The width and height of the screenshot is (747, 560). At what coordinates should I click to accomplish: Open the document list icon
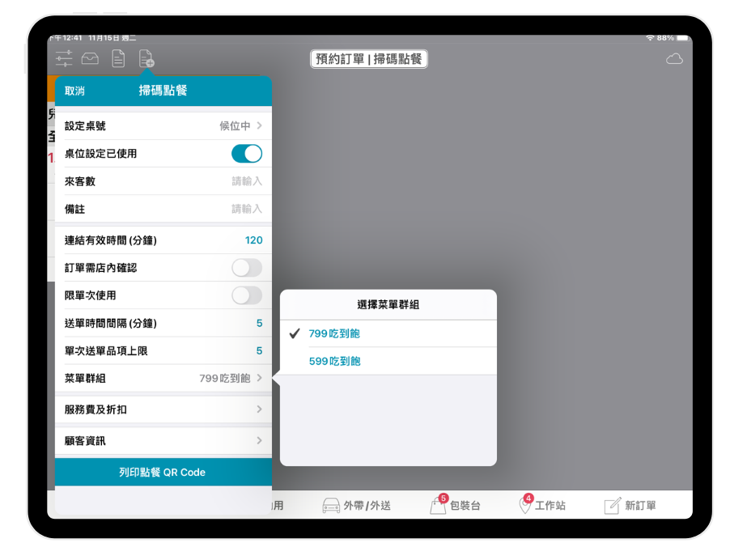coord(118,58)
